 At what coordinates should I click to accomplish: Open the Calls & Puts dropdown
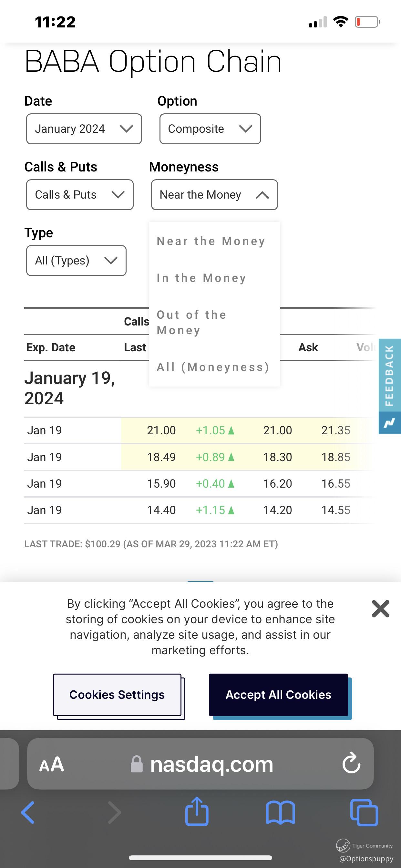point(80,195)
